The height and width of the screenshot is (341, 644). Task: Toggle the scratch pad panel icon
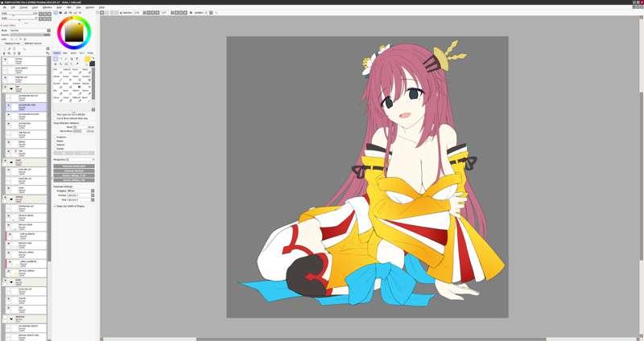coord(80,13)
